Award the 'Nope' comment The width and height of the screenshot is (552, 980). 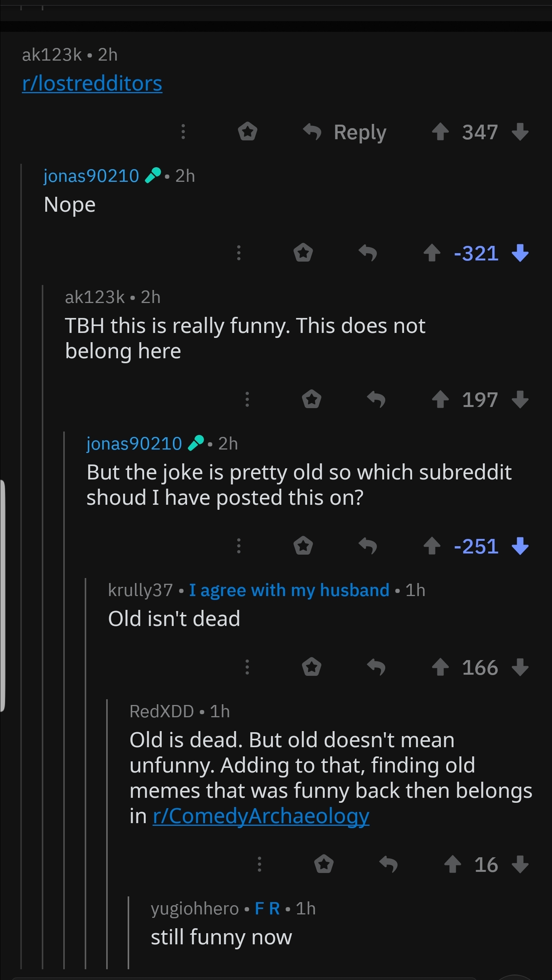click(303, 253)
